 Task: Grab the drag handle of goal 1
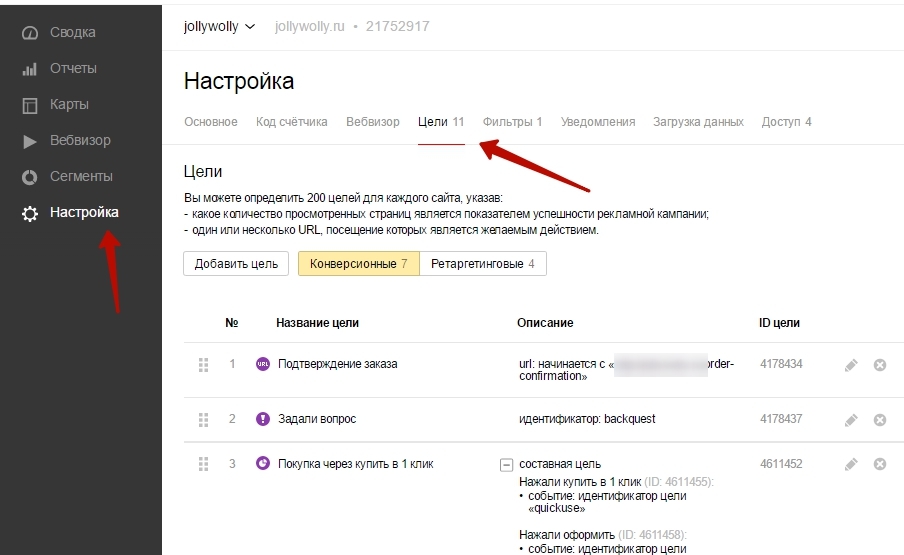[204, 364]
